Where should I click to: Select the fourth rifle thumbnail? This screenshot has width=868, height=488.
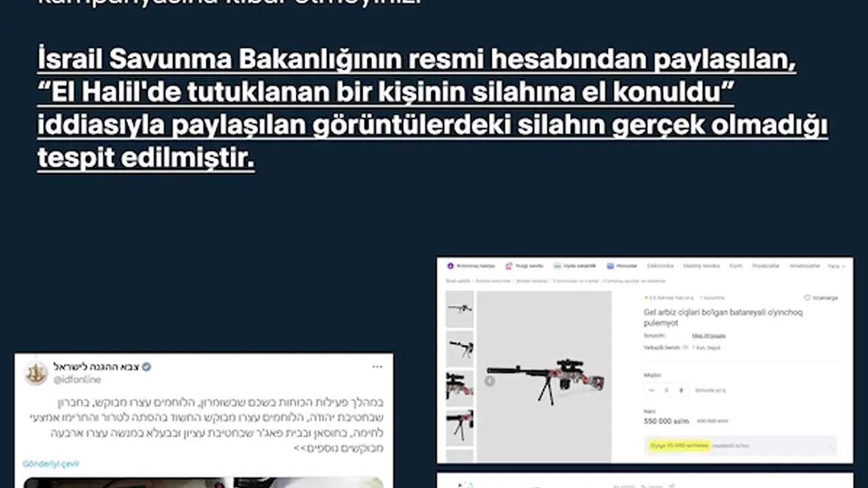tap(459, 427)
